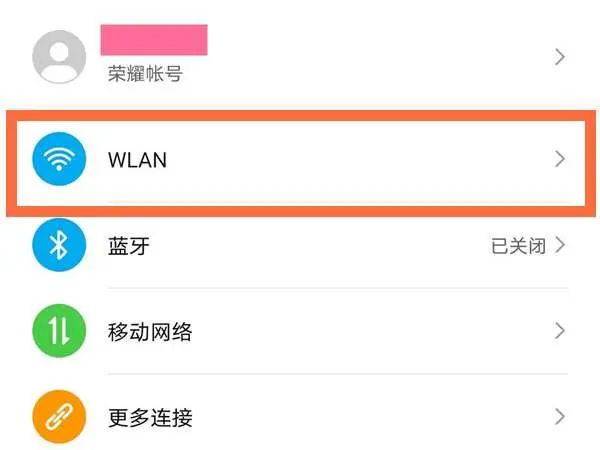This screenshot has height=450, width=600.
Task: Open the account row's chevron arrow
Action: pyautogui.click(x=560, y=58)
